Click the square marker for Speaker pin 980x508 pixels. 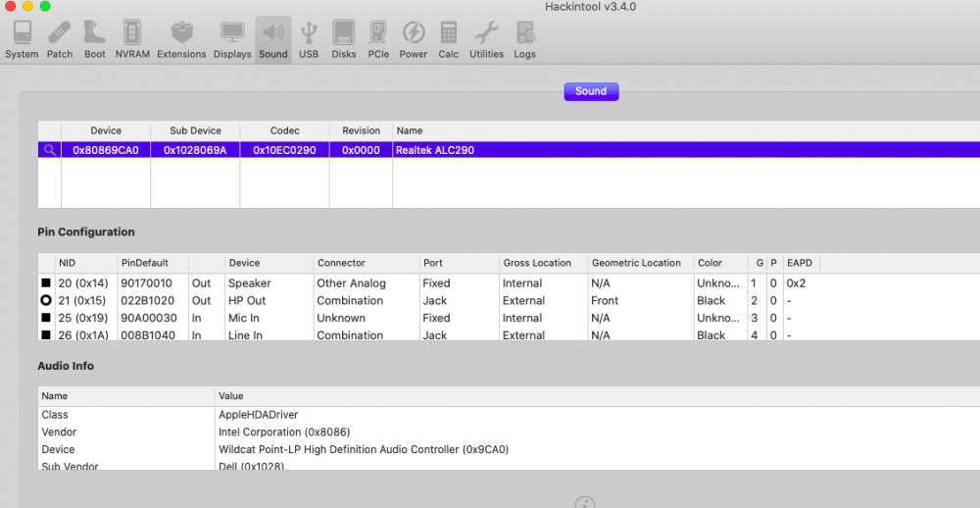point(46,283)
